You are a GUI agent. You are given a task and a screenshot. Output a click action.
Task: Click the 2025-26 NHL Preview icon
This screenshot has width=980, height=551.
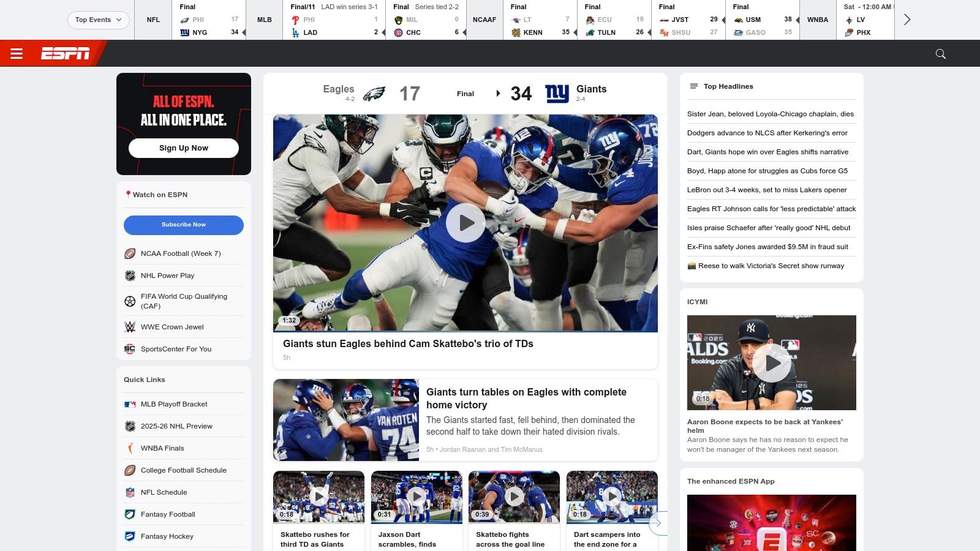130,426
